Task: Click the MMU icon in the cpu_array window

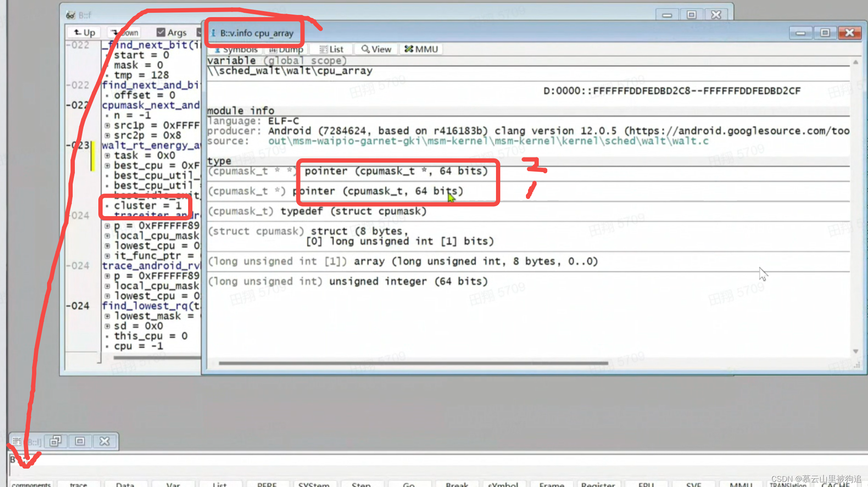Action: (x=421, y=49)
